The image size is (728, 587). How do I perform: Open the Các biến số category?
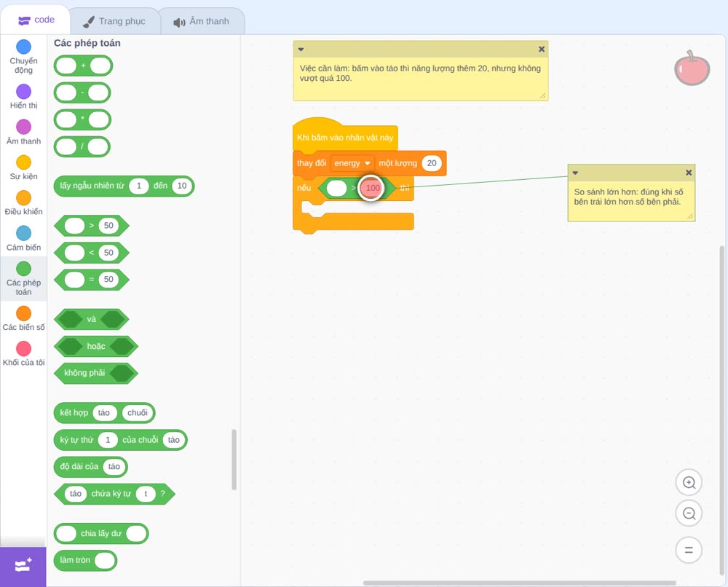pos(24,318)
